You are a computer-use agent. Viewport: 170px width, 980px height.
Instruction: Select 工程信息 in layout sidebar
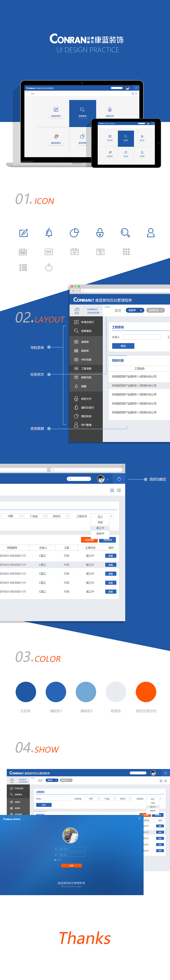(86, 368)
